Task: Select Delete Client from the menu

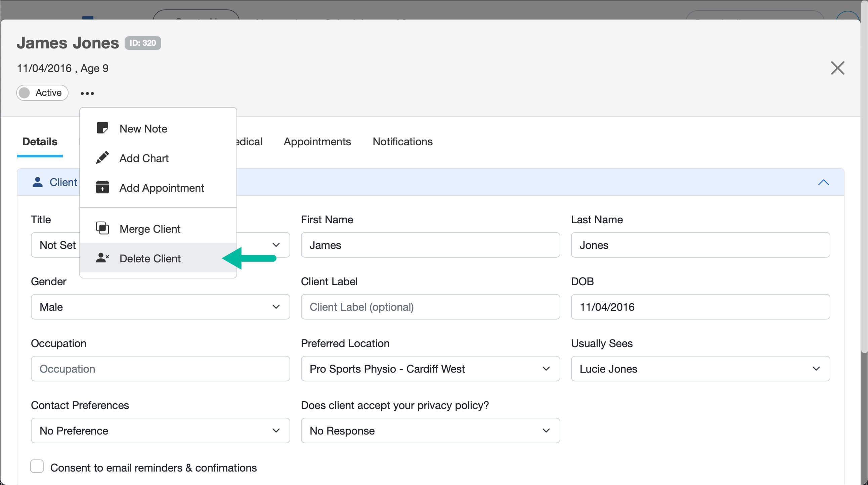Action: (150, 258)
